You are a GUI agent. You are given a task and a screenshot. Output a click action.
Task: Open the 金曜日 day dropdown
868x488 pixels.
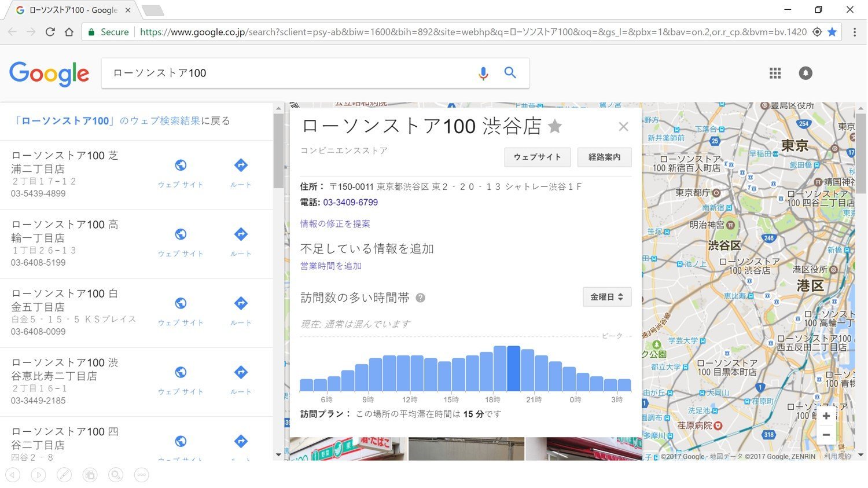[x=606, y=297]
